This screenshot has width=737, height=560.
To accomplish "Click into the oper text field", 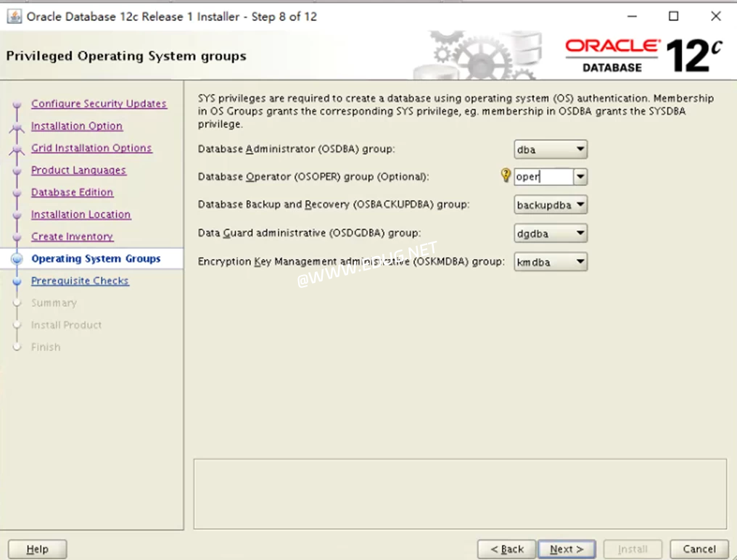I will 544,177.
